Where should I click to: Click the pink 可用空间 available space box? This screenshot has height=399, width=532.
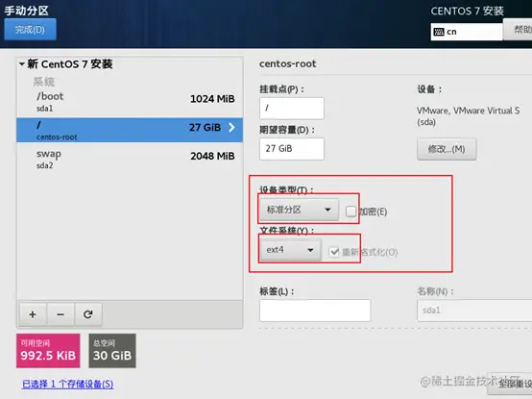point(48,350)
